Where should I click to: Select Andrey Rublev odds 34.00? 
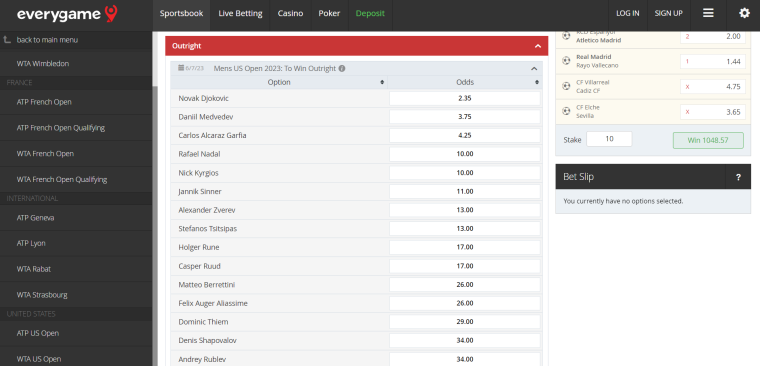[464, 359]
